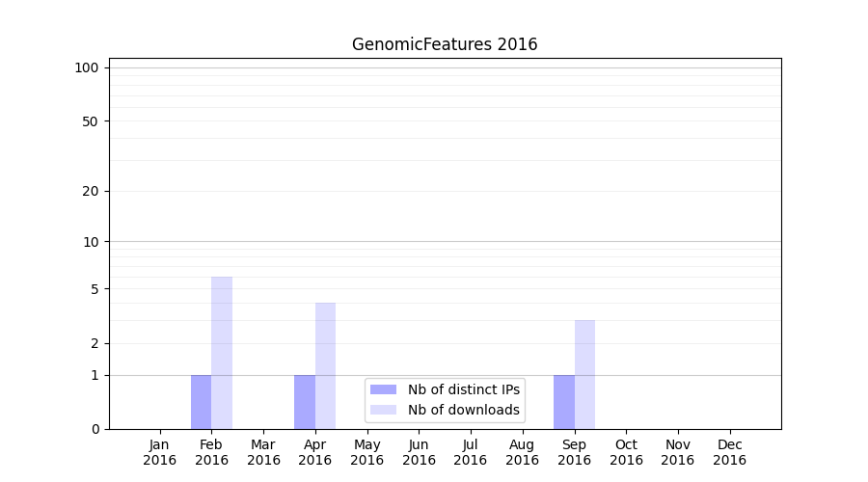Select the Apr 2016 downloads bar

[325, 366]
